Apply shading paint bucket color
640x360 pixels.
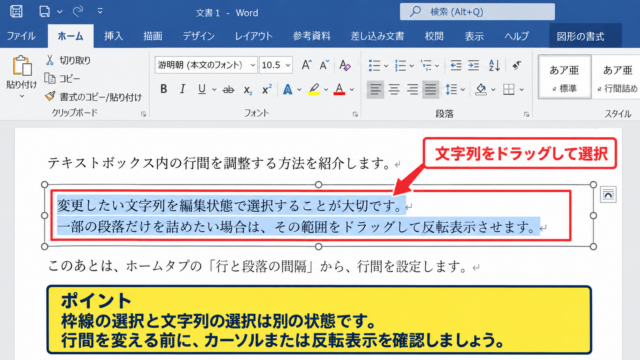click(x=481, y=89)
